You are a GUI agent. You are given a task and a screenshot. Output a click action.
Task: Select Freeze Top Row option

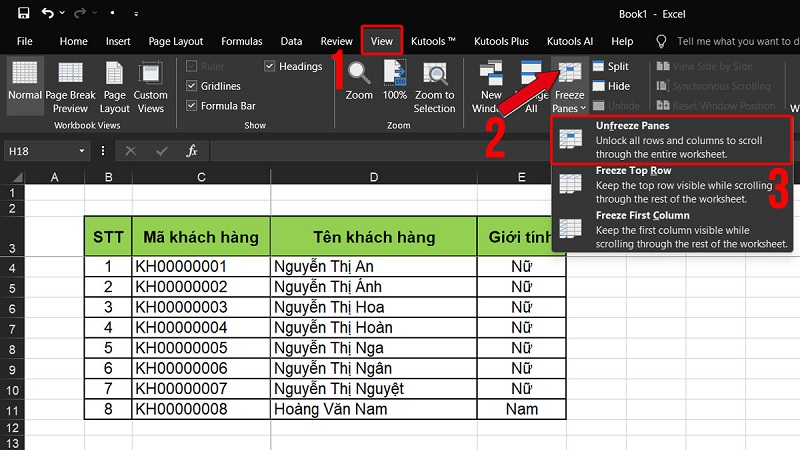tap(671, 185)
